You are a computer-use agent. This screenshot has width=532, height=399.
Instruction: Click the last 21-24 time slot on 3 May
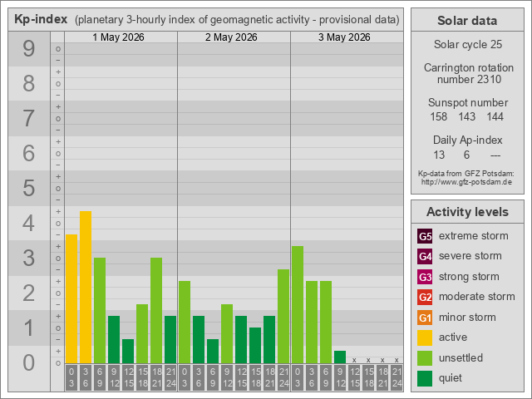pyautogui.click(x=397, y=377)
